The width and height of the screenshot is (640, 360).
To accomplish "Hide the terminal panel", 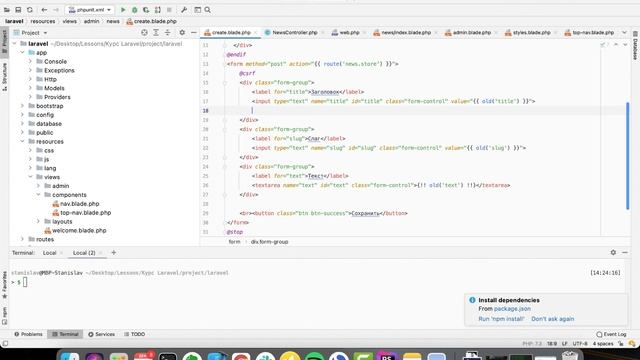I will point(625,253).
